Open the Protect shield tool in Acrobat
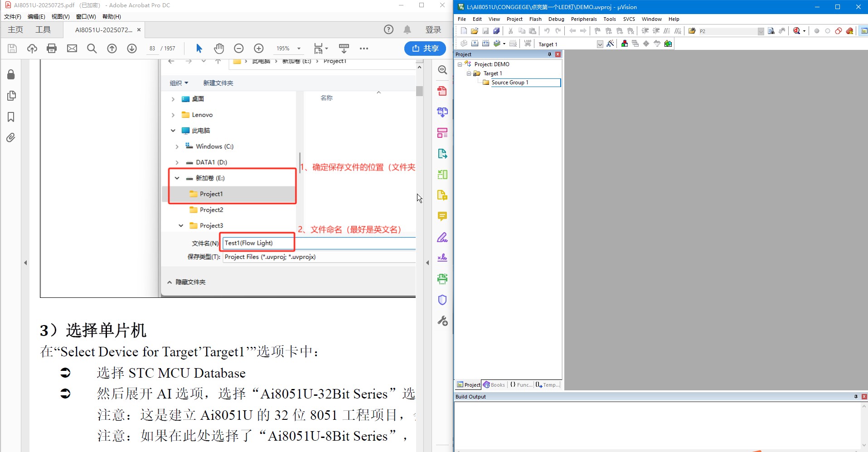Viewport: 868px width, 452px height. point(442,300)
